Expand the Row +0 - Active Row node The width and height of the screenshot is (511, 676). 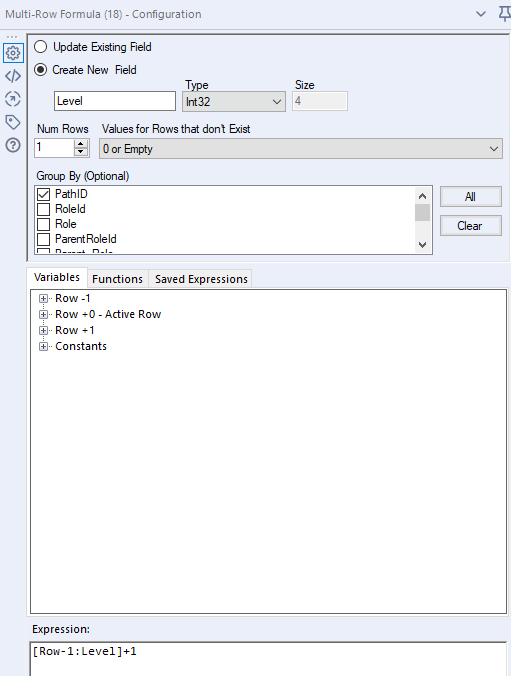click(x=43, y=314)
